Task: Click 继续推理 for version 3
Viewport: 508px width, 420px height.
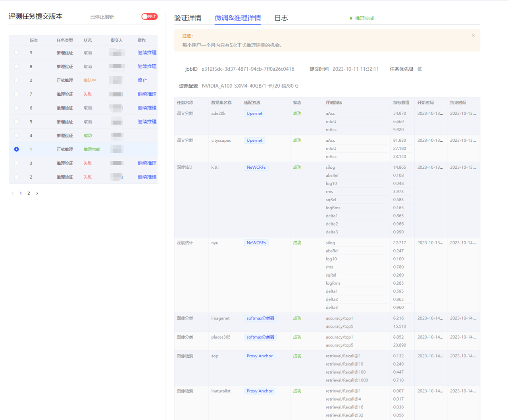Action: click(x=147, y=163)
